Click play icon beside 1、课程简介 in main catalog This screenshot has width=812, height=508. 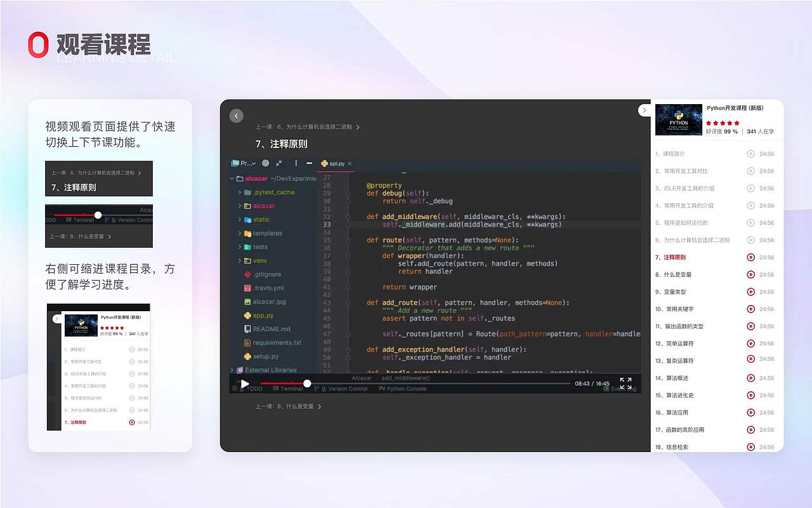pyautogui.click(x=750, y=154)
